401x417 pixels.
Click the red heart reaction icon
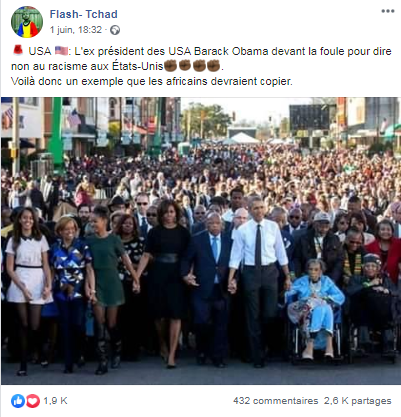point(33,401)
